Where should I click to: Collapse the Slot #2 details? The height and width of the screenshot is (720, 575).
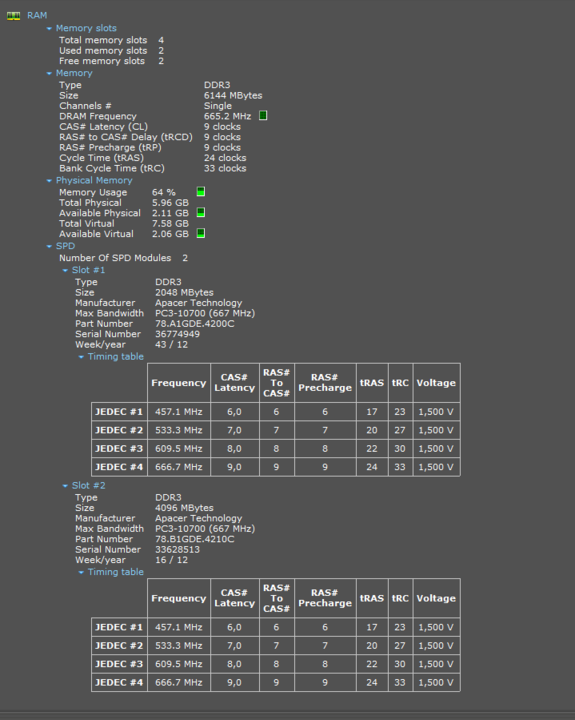[x=65, y=486]
